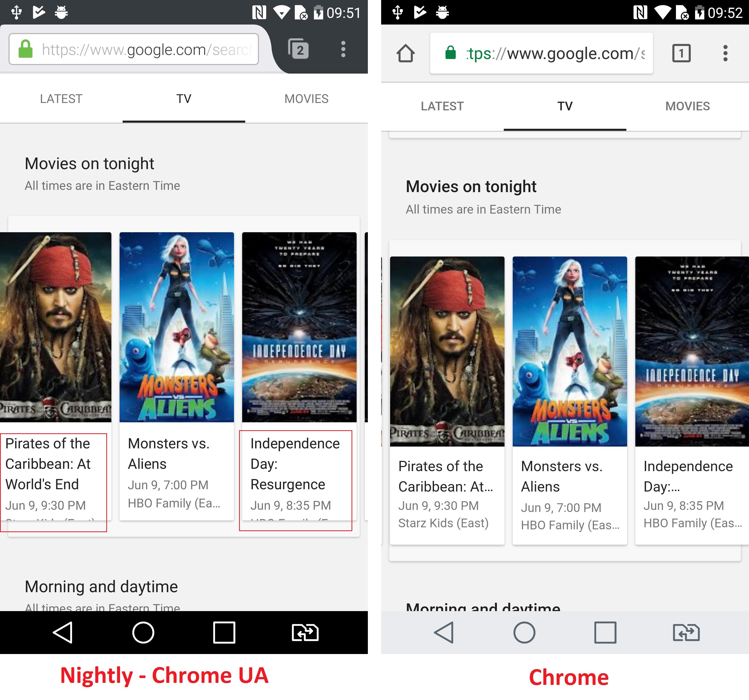This screenshot has height=700, width=749.
Task: Tap the green padlock in Nightly's address bar
Action: click(x=26, y=49)
